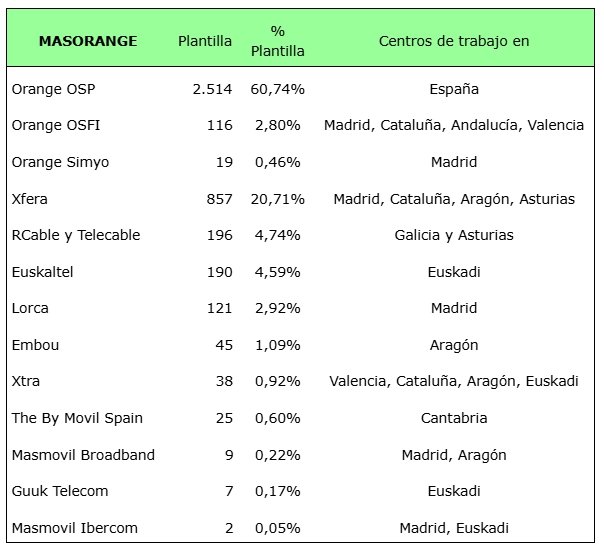Click the Orange OSP row label
The image size is (604, 552).
(x=53, y=89)
